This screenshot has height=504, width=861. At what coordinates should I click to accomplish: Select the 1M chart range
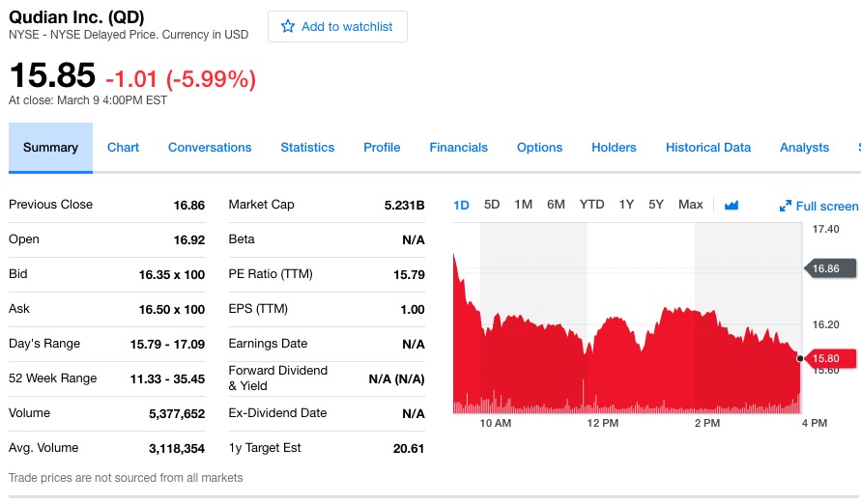click(x=524, y=205)
